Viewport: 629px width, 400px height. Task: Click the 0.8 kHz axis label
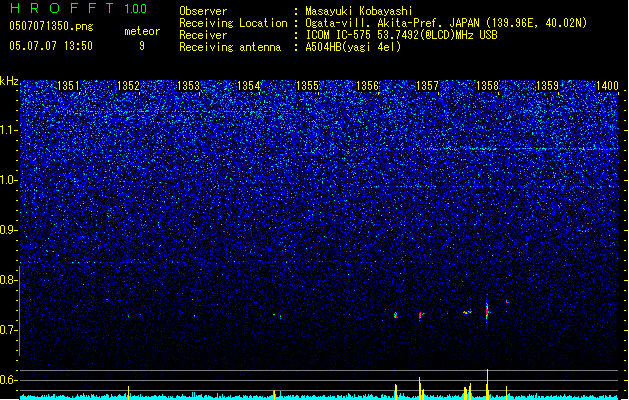pyautogui.click(x=8, y=280)
